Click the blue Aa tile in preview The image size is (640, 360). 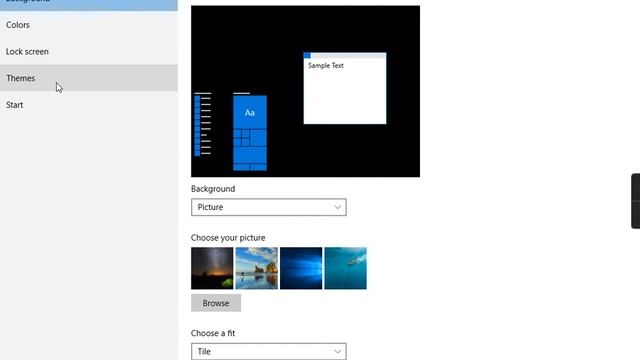(250, 112)
